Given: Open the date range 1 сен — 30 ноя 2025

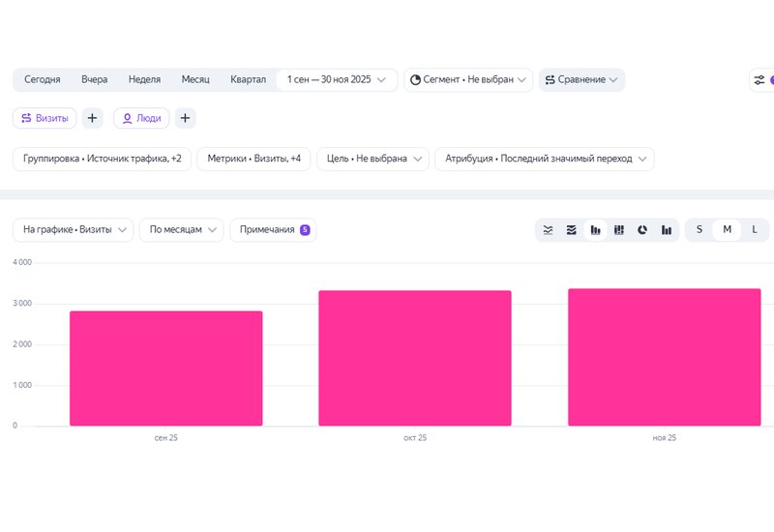Looking at the screenshot, I should 336,80.
